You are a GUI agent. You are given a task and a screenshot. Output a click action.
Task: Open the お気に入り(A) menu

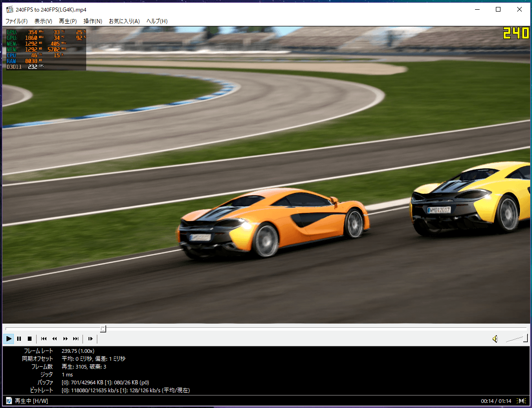[124, 21]
